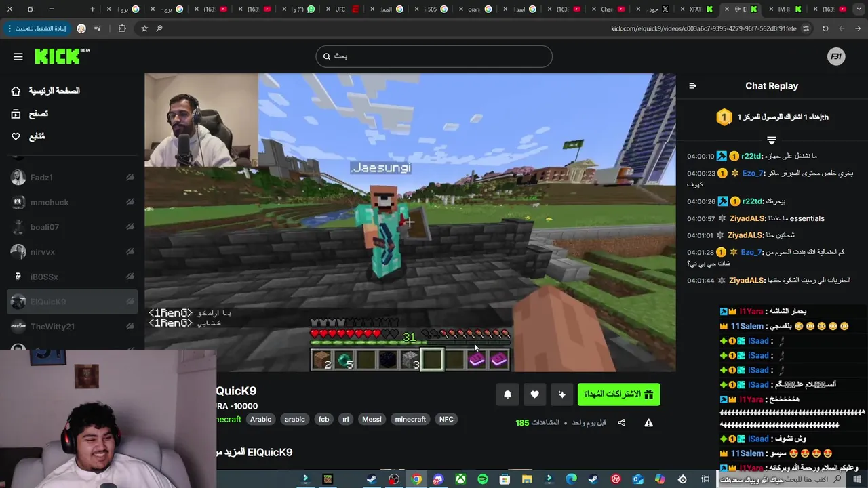The image size is (868, 488).
Task: Click the share icon under the video
Action: coord(621,423)
